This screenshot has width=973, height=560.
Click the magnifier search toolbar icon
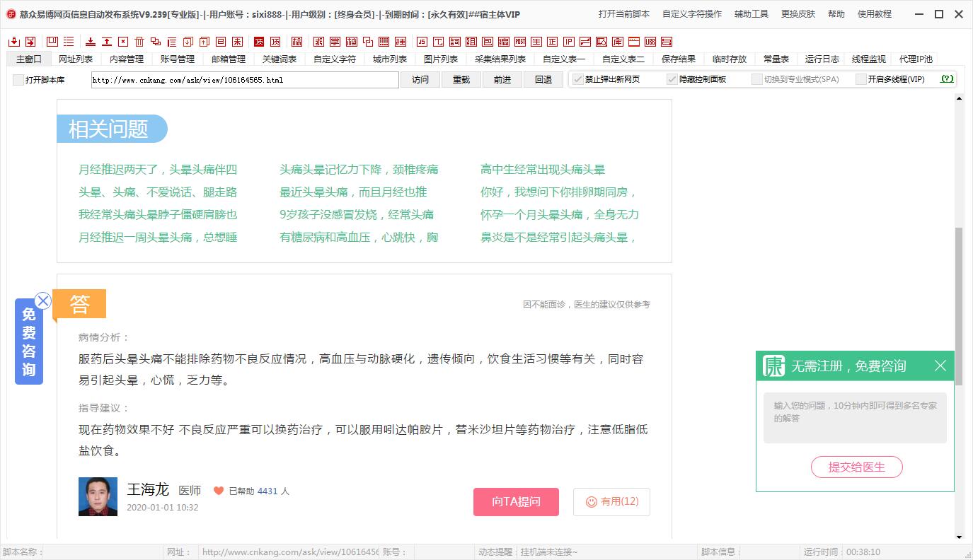pos(601,42)
